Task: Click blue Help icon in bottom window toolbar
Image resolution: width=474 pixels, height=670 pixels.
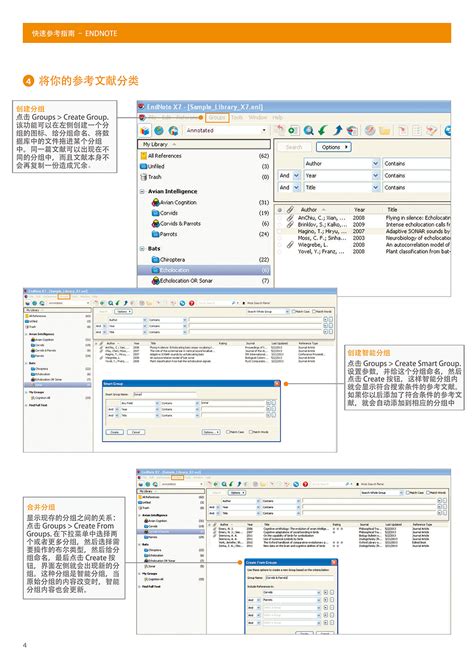Action: pos(296,484)
